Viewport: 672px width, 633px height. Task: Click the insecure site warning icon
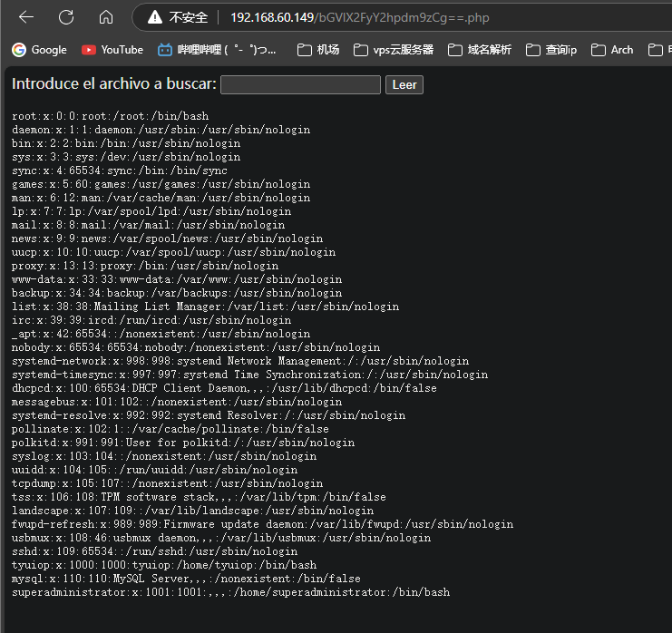[155, 17]
